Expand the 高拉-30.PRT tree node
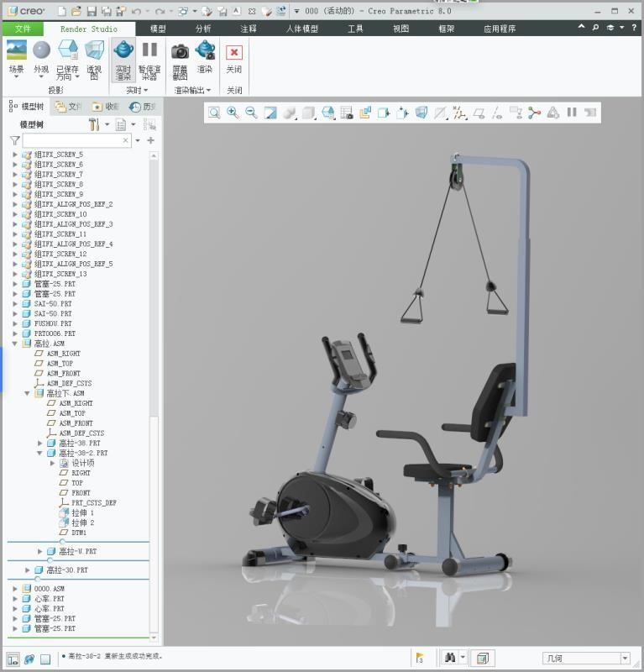The height and width of the screenshot is (672, 644). (x=28, y=570)
